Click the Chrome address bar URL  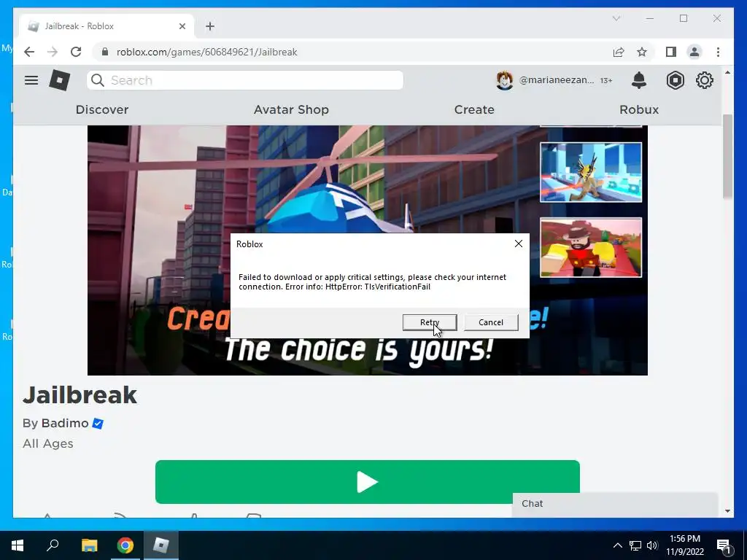[206, 52]
